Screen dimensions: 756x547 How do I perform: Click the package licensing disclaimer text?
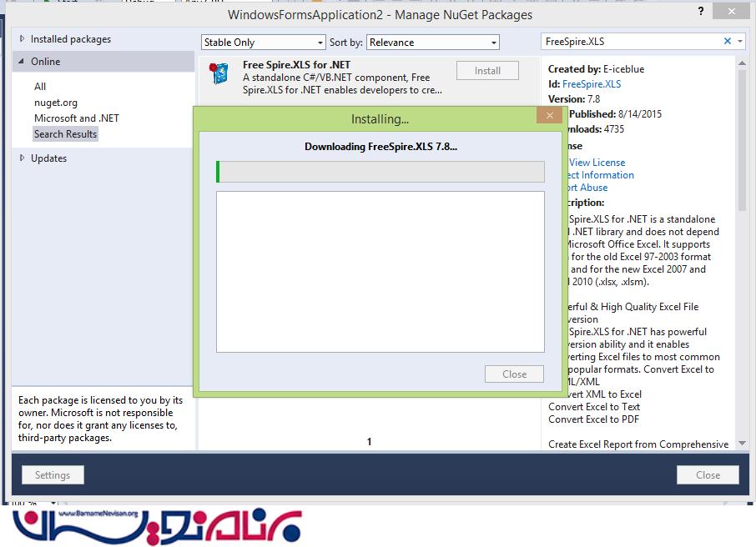(x=100, y=419)
